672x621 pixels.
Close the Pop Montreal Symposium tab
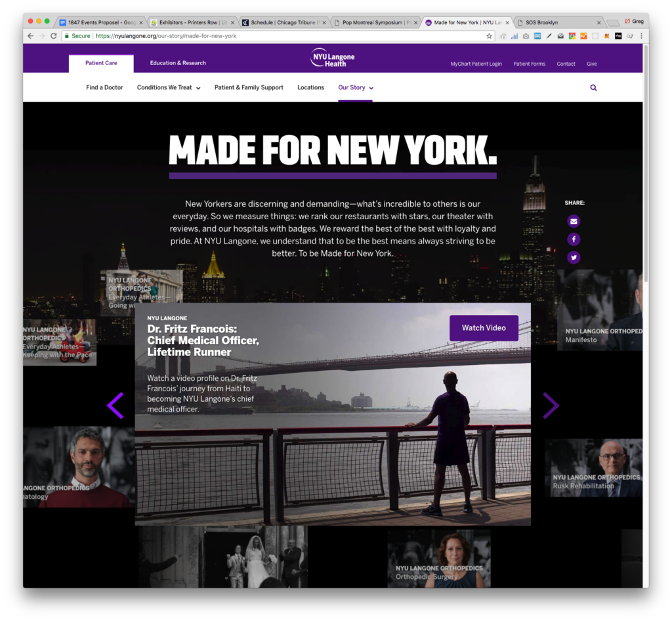(415, 23)
